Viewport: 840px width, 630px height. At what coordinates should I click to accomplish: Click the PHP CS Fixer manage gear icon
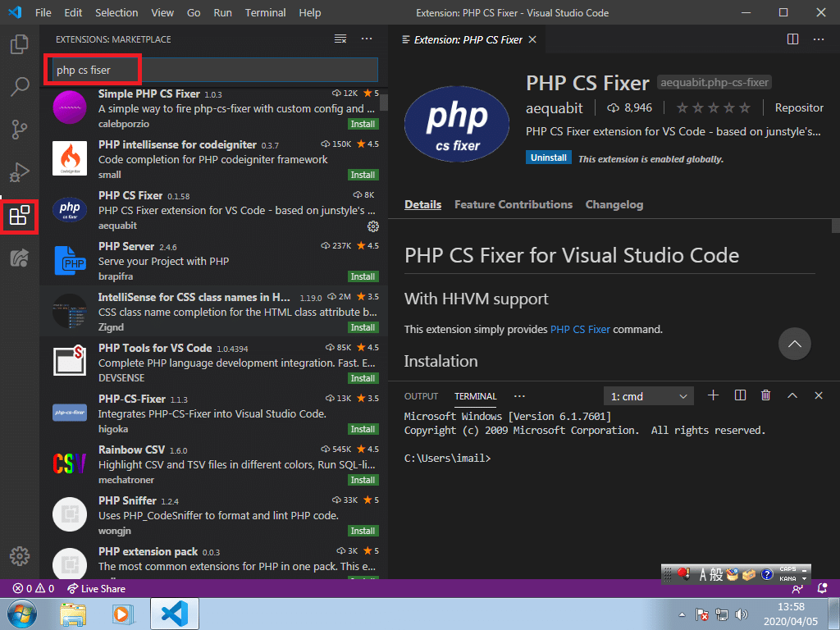point(373,226)
